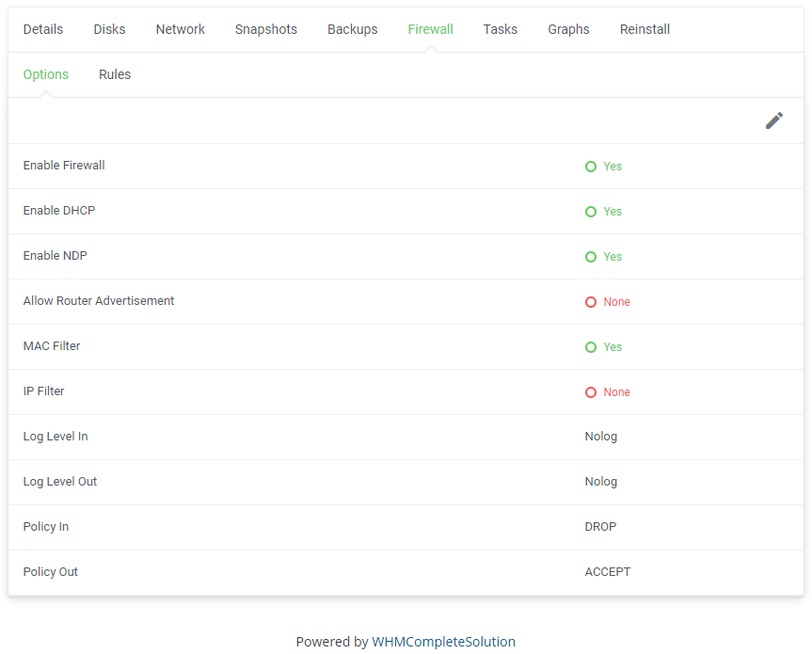Screen dimensions: 812x654
Task: Open the Backups tab
Action: pos(352,29)
